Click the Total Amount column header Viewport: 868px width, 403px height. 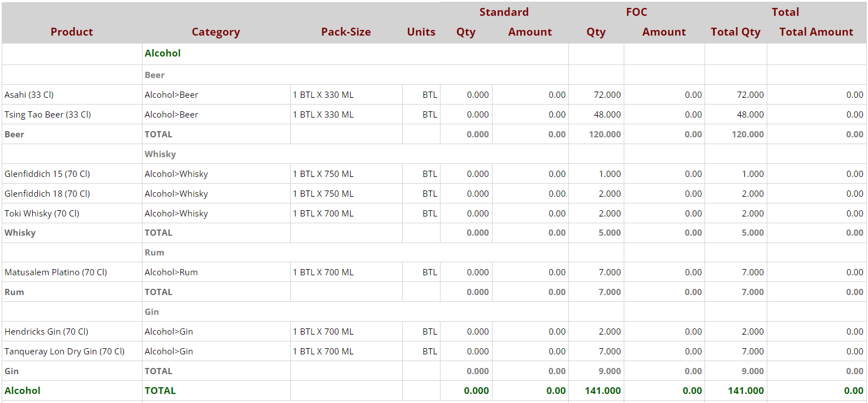point(815,32)
